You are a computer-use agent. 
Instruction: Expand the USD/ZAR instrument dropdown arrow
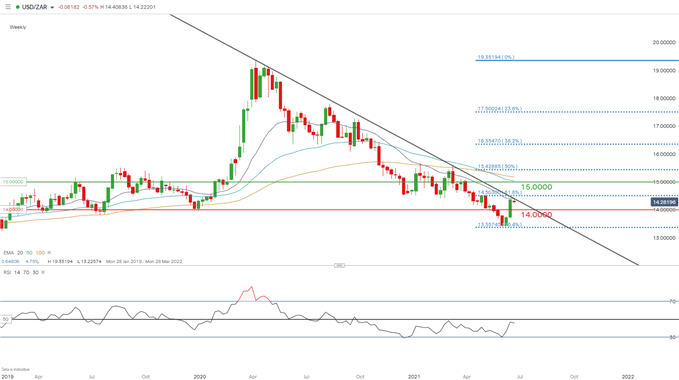(x=52, y=7)
